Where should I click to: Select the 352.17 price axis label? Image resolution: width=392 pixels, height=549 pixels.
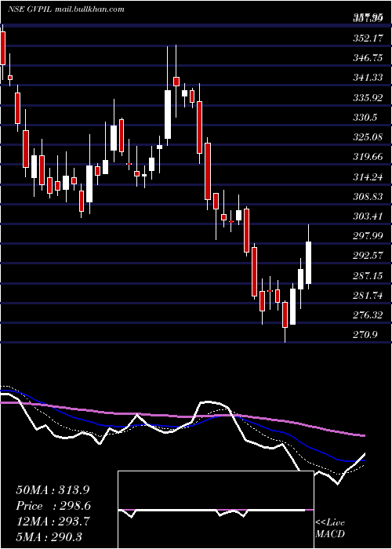point(368,38)
